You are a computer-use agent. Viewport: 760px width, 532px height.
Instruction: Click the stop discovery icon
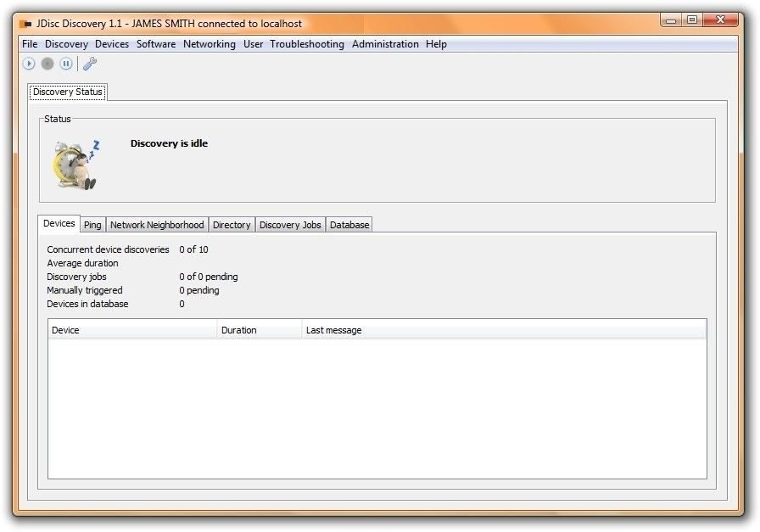click(47, 64)
